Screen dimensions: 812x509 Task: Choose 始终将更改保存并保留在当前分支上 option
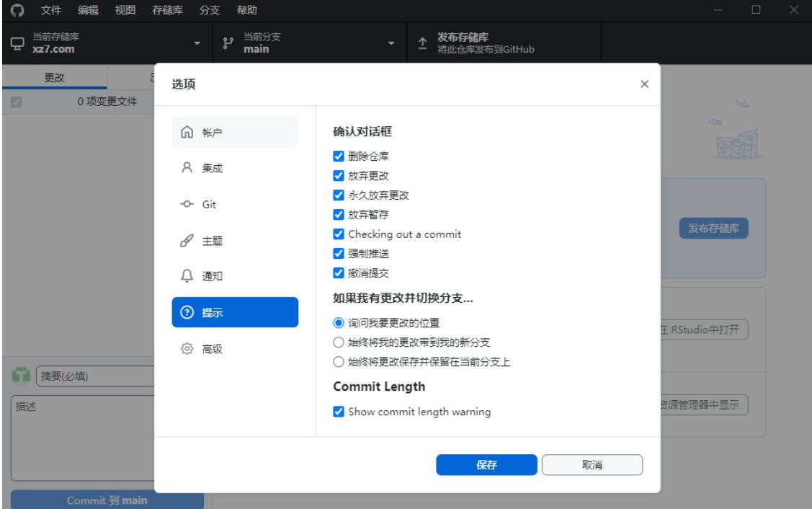click(x=339, y=362)
